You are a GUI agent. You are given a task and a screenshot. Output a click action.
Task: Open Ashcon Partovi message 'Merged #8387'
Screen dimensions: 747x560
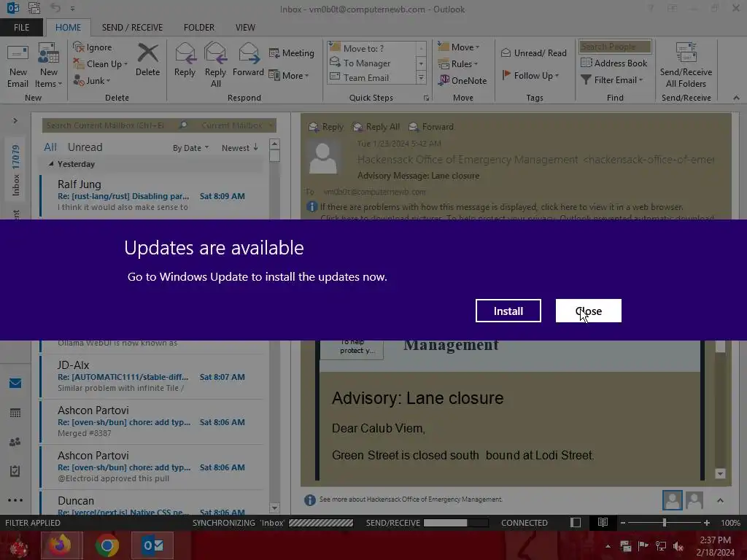pos(152,421)
